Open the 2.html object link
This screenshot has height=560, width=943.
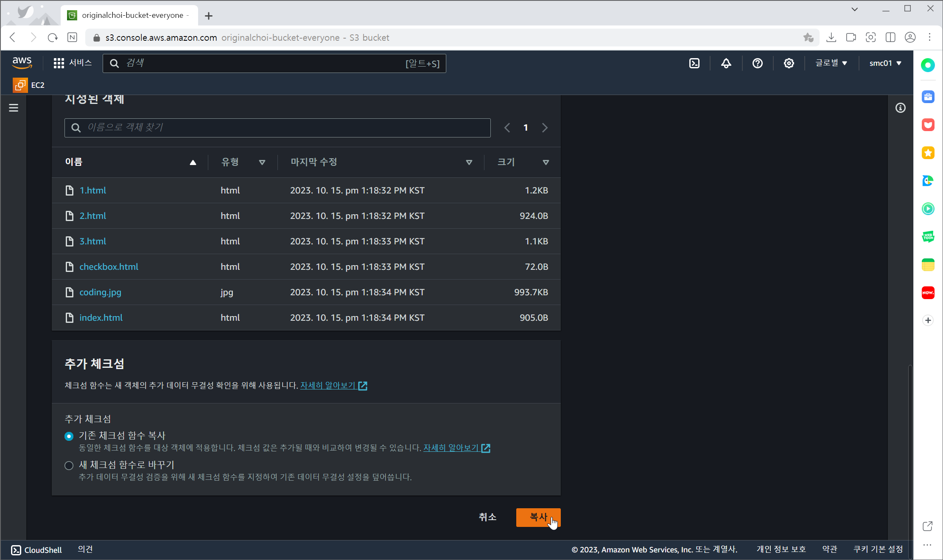93,216
